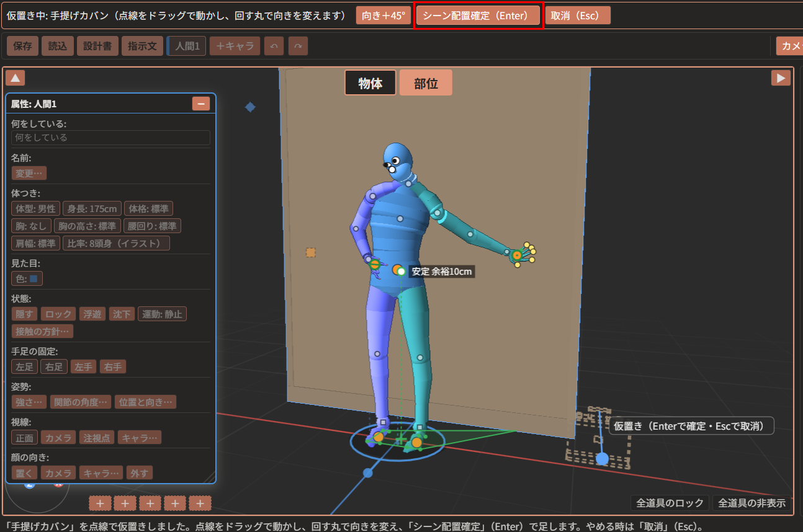Select the blue diamond marker in viewport
The width and height of the screenshot is (803, 532).
click(250, 107)
